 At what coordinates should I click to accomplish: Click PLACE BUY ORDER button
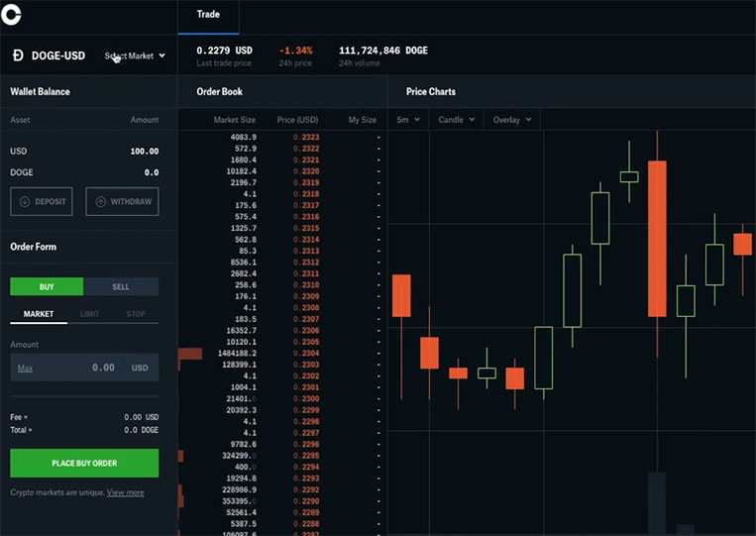tap(84, 464)
